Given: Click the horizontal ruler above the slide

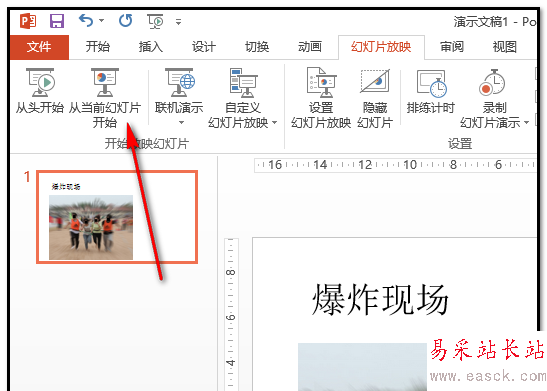Looking at the screenshot, I should pyautogui.click(x=395, y=165).
